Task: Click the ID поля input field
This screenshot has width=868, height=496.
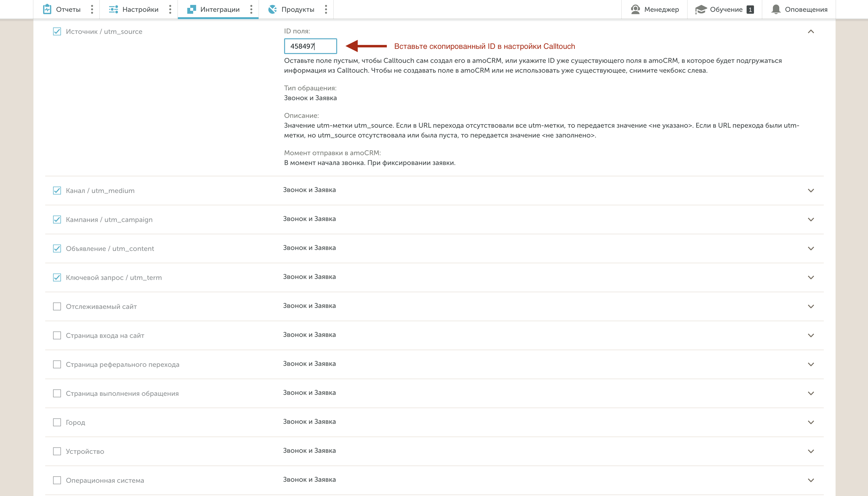Action: click(310, 46)
